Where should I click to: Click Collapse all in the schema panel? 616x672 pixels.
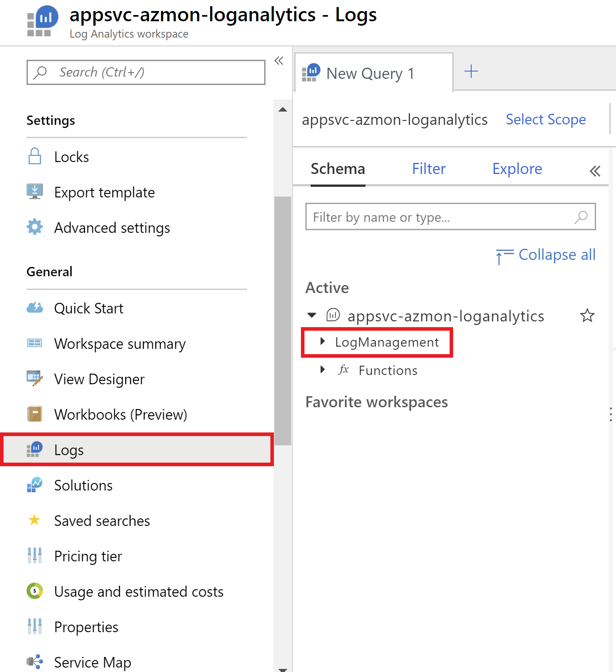[x=546, y=255]
